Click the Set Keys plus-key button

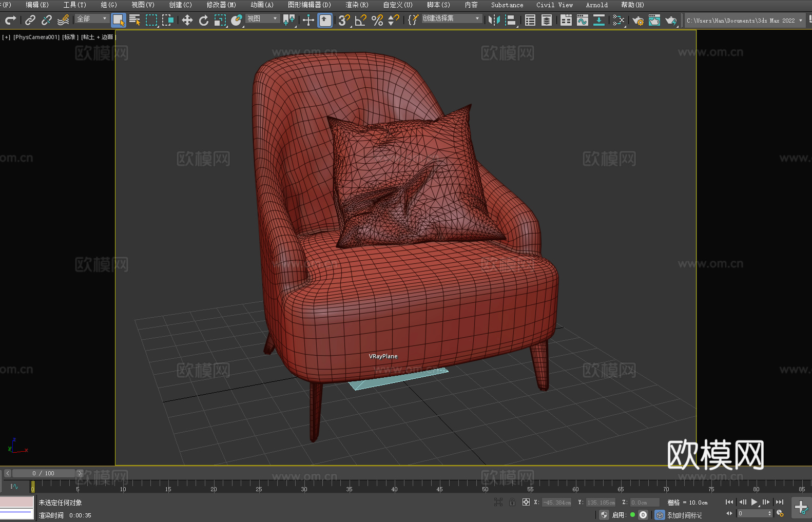point(801,508)
